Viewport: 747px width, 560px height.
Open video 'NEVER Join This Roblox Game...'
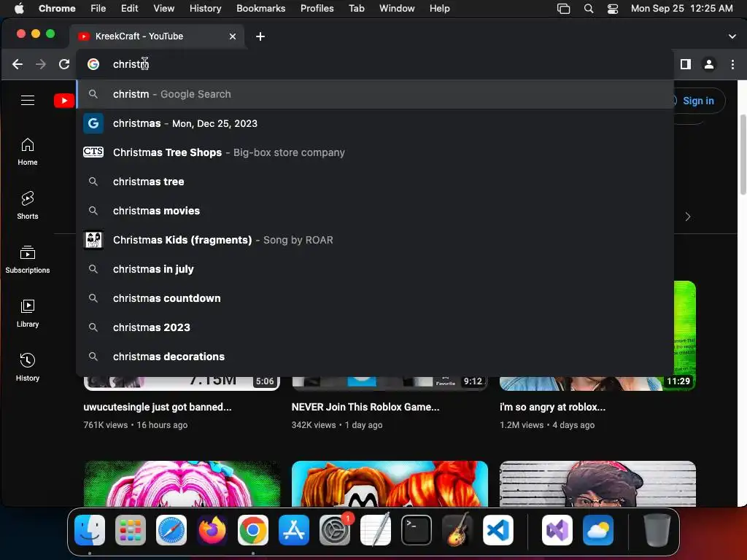point(365,407)
